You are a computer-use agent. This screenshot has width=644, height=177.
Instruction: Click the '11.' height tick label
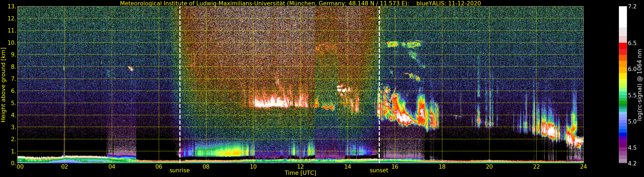pos(12,31)
